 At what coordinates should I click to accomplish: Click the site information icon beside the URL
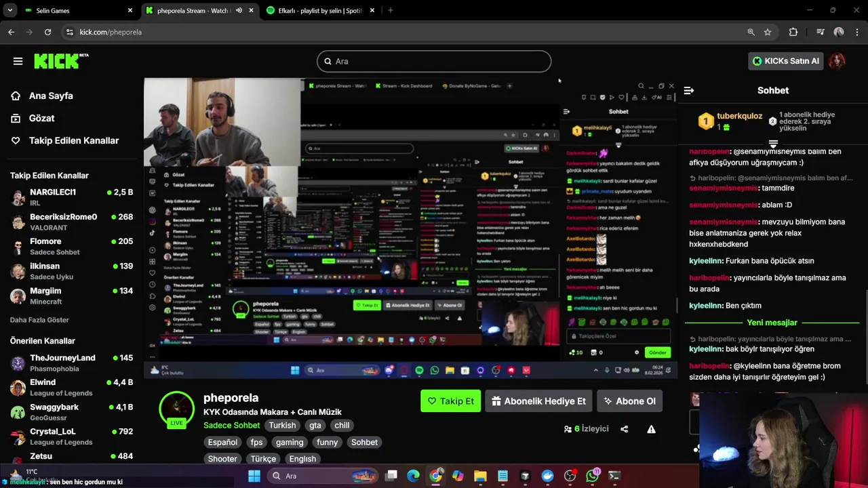69,32
